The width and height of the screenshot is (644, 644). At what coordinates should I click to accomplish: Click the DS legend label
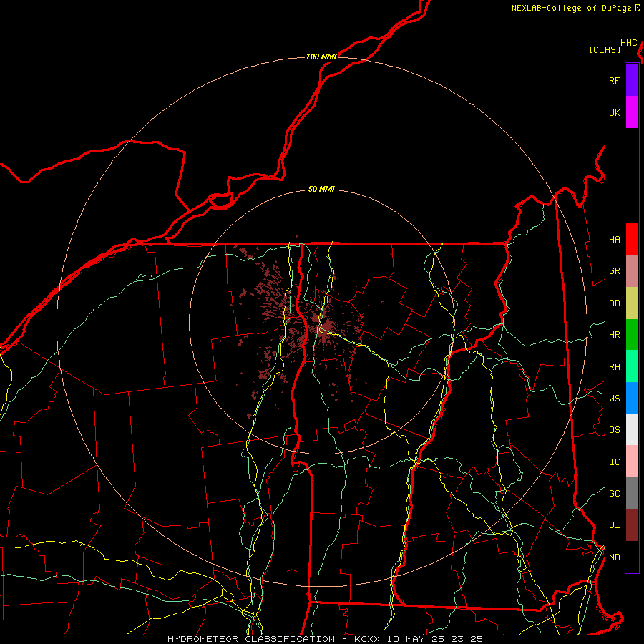point(614,430)
